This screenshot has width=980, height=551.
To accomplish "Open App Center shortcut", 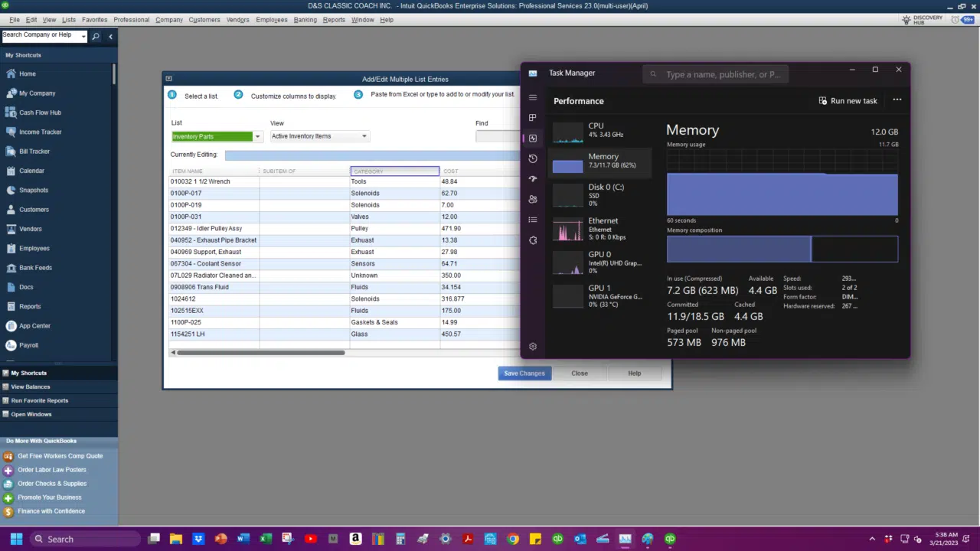I will pyautogui.click(x=34, y=326).
